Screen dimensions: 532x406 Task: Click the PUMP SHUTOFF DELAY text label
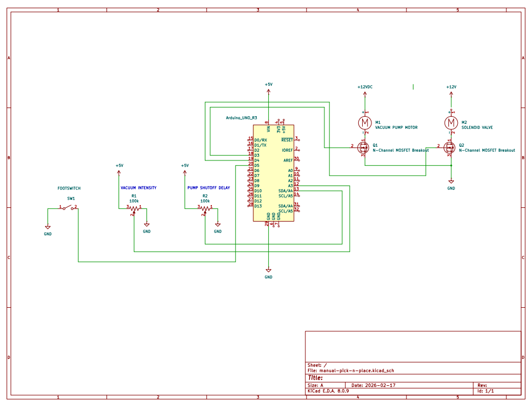click(208, 188)
